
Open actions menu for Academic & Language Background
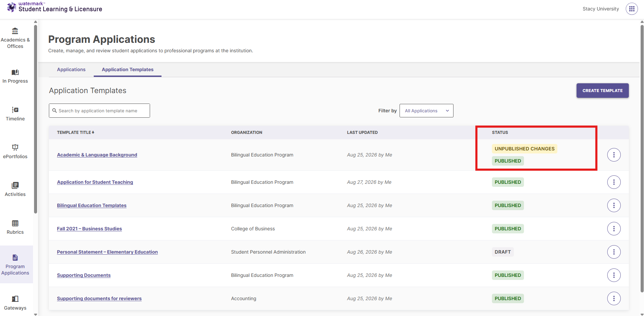614,155
